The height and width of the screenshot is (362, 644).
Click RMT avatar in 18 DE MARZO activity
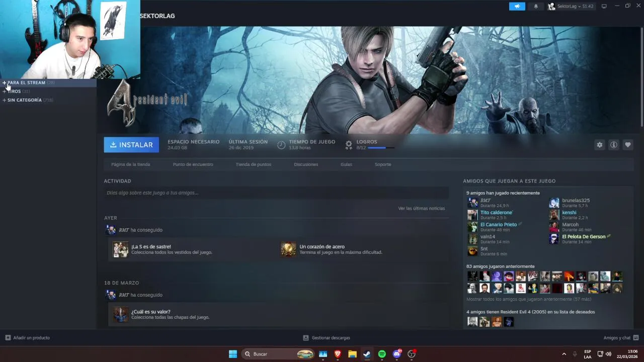click(111, 295)
